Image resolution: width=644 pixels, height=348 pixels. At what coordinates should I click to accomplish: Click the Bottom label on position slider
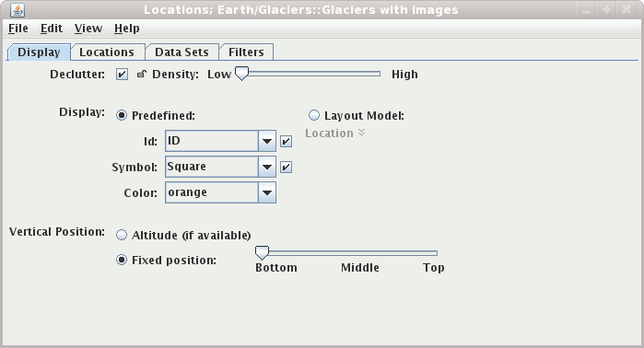tap(276, 268)
